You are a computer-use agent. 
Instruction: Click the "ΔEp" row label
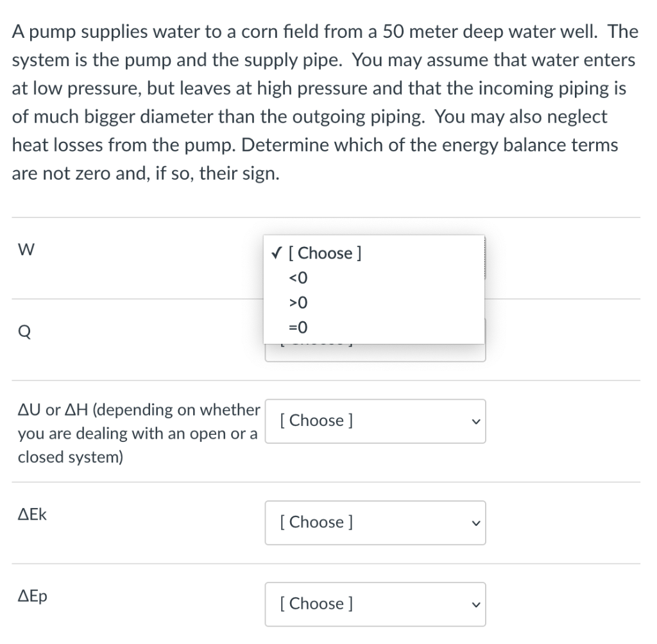pos(32,596)
